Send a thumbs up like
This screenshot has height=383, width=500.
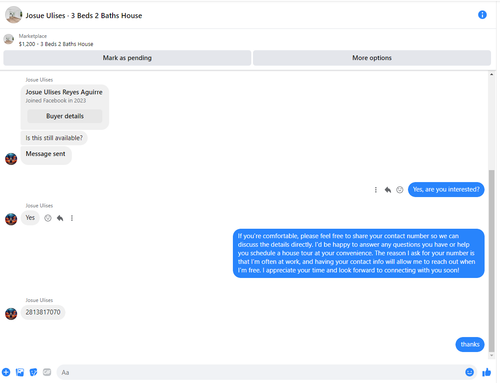coord(487,372)
